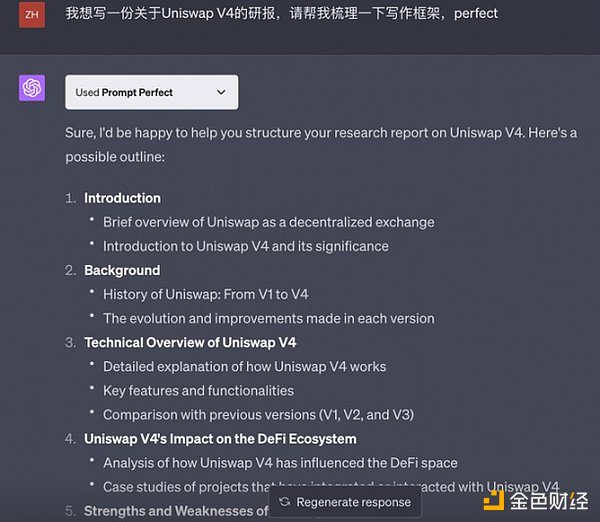Click 'Key features and functionalities' bullet

pos(199,391)
